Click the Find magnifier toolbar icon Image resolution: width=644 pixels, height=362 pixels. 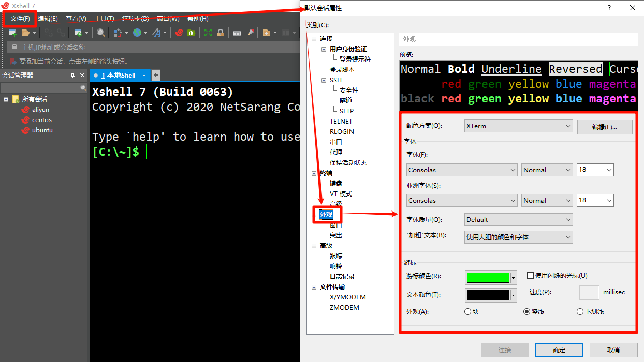101,33
